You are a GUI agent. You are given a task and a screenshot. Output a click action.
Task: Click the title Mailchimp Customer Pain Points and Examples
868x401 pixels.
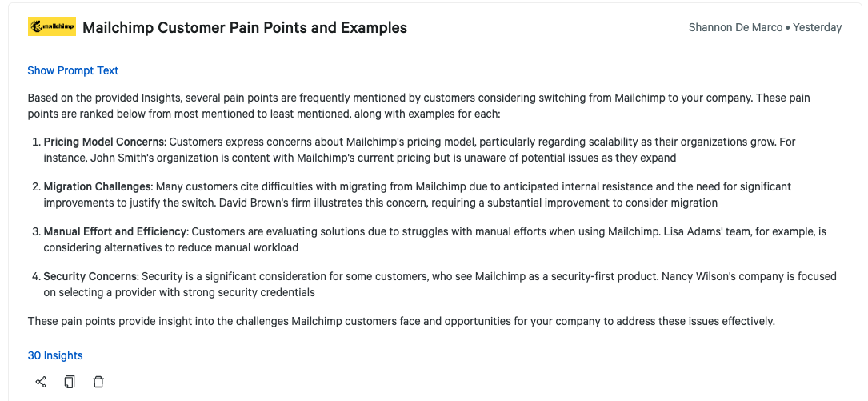[245, 28]
